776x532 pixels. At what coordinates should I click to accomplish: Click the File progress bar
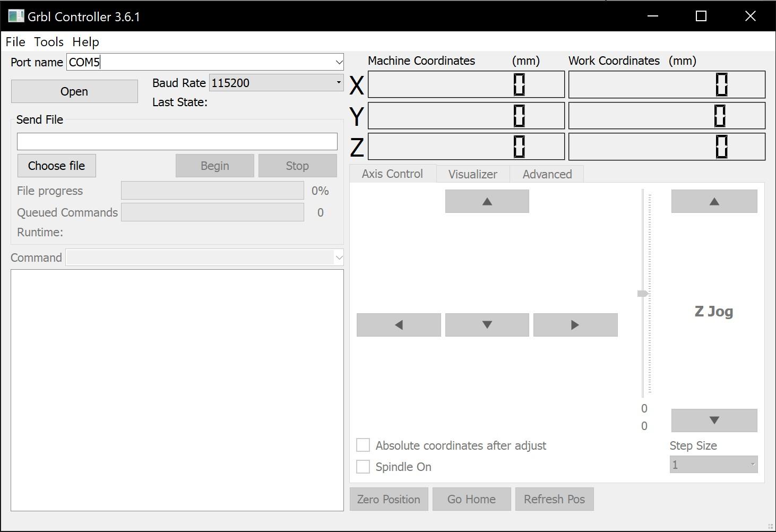(212, 191)
